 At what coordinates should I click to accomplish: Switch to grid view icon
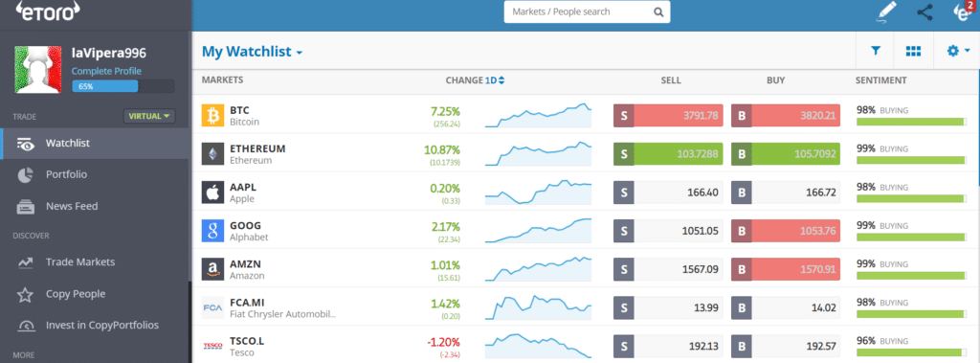point(913,52)
